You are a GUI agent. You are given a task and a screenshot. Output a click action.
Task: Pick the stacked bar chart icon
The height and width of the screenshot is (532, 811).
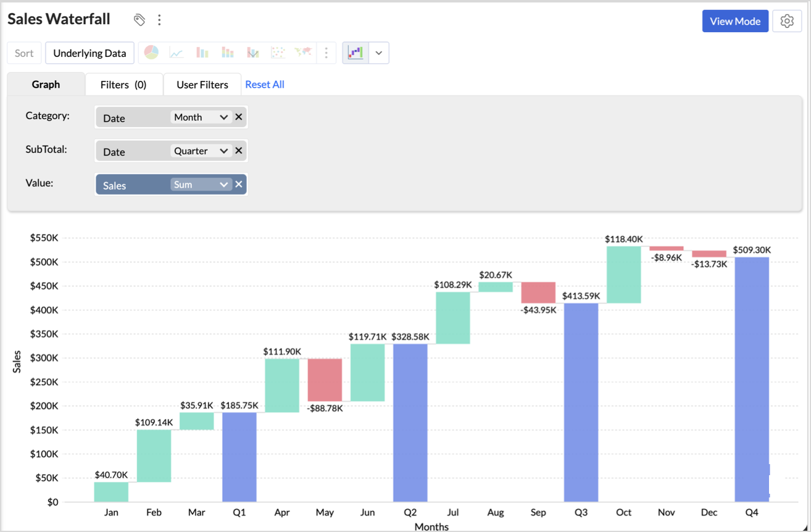click(228, 53)
